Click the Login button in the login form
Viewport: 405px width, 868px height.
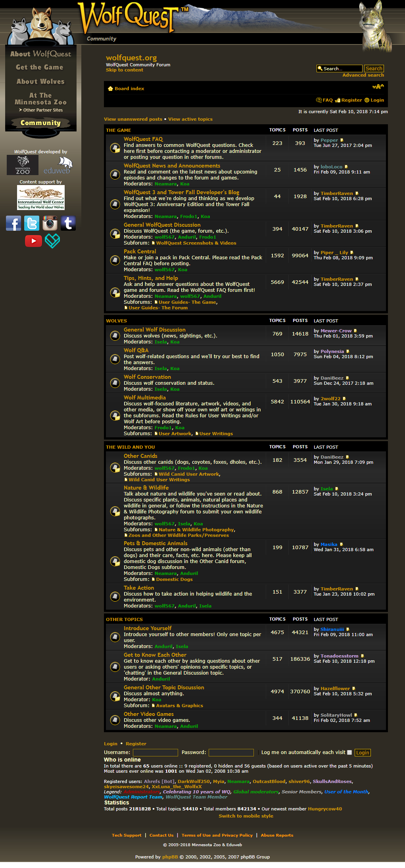(x=363, y=752)
